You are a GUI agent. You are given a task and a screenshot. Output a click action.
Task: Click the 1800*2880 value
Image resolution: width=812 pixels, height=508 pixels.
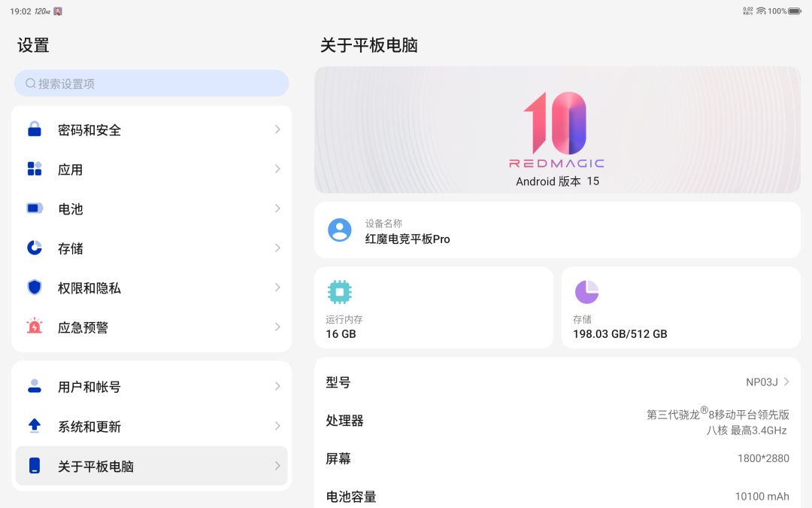[x=763, y=458]
